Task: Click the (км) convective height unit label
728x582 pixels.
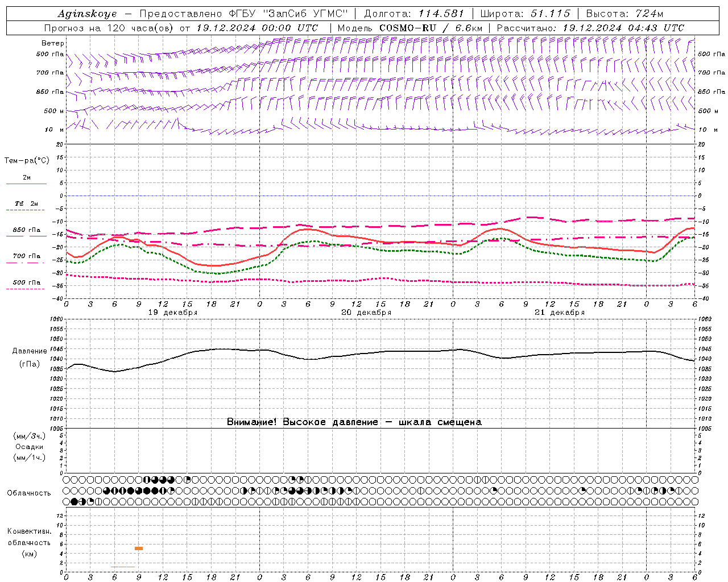Action: (30, 553)
